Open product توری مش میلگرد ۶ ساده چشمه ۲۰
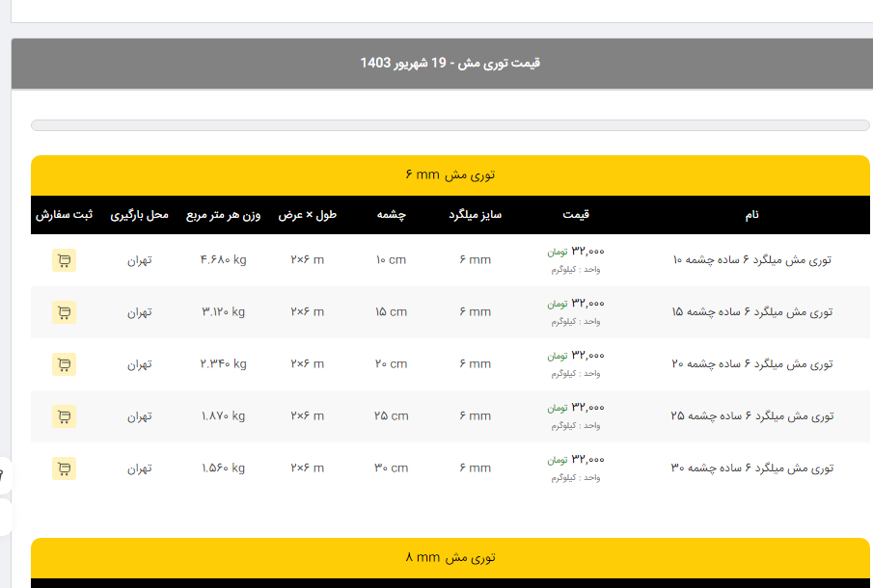 [x=751, y=364]
